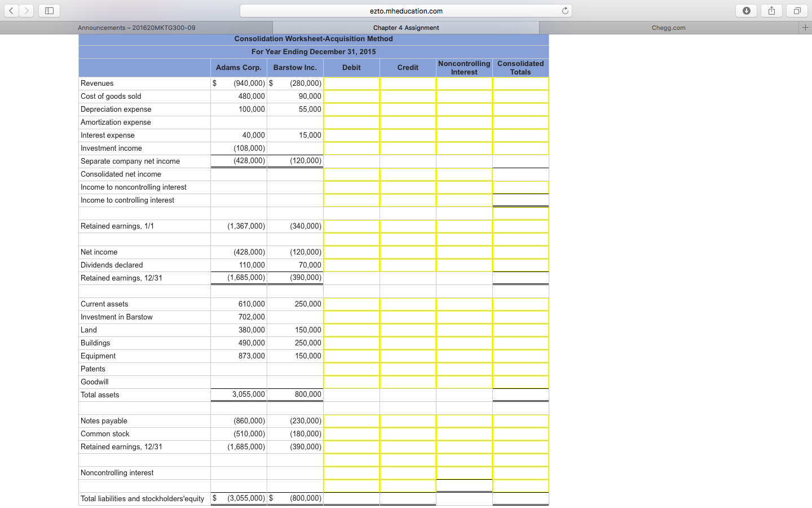The width and height of the screenshot is (812, 508).
Task: Click the Credit column header
Action: point(408,68)
